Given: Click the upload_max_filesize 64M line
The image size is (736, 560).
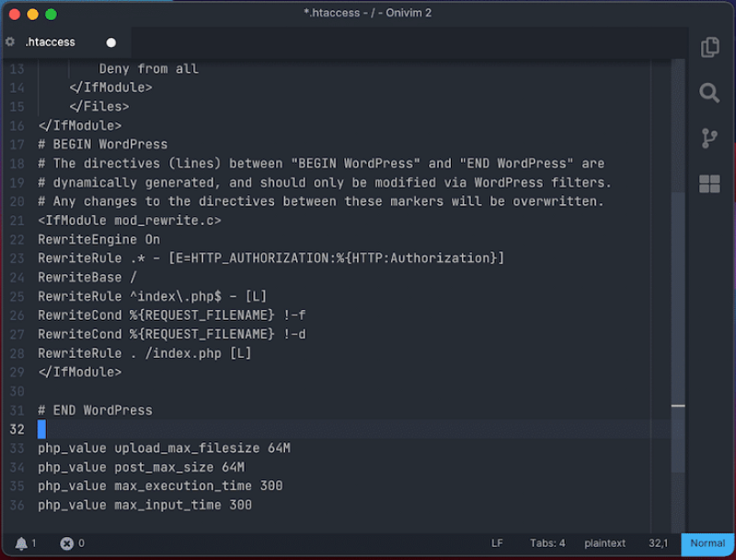Looking at the screenshot, I should (164, 448).
